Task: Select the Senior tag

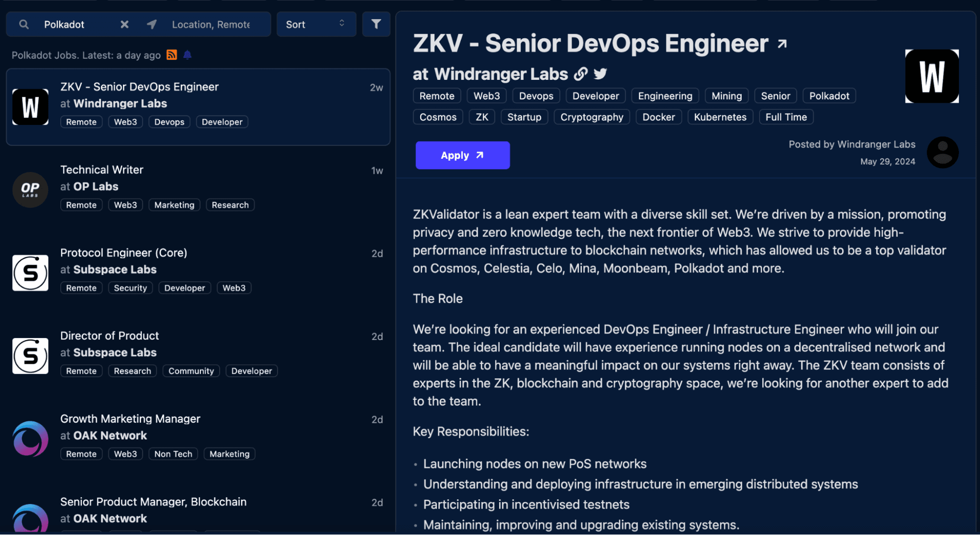Action: [x=776, y=96]
